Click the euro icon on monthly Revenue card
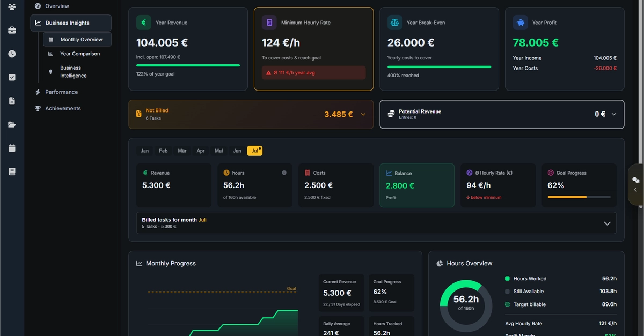Image resolution: width=644 pixels, height=336 pixels. (145, 173)
